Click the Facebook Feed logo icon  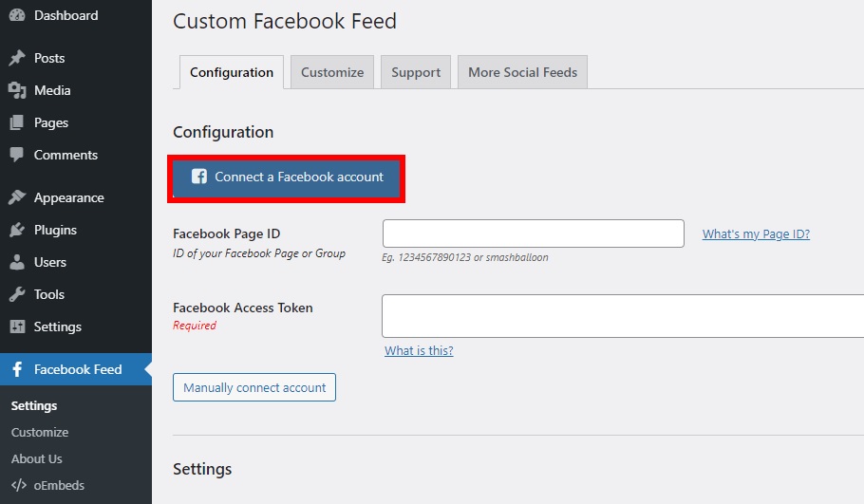pos(17,370)
